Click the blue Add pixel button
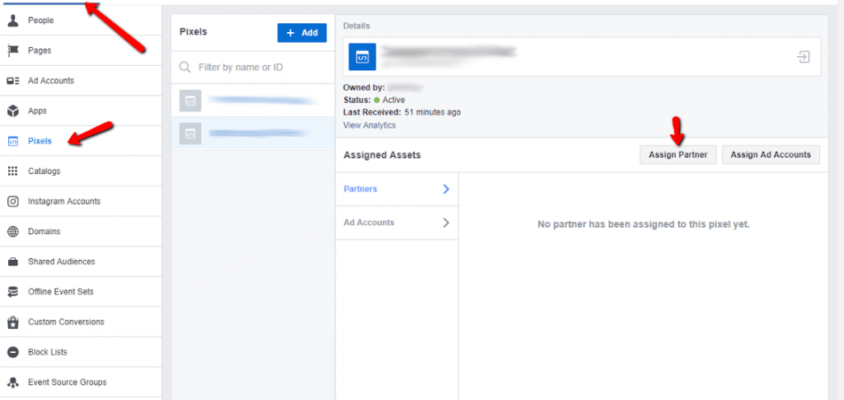Image resolution: width=844 pixels, height=400 pixels. coord(301,33)
